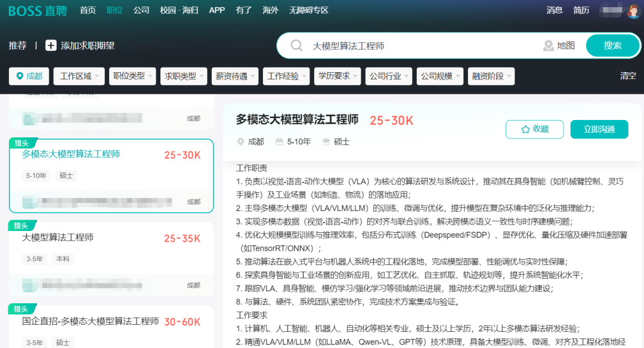The width and height of the screenshot is (644, 348).
Task: Click the BOSS直聘 logo
Action: [x=38, y=10]
